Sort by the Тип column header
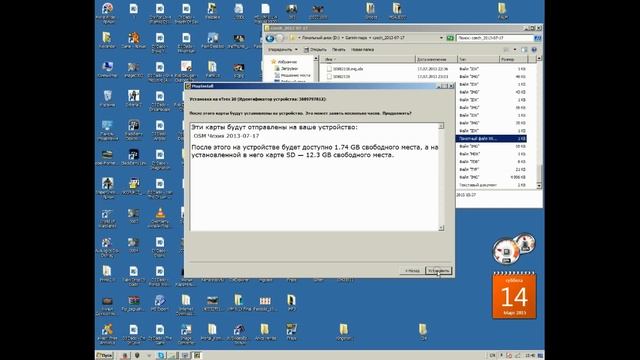This screenshot has width=640, height=360. [478, 60]
